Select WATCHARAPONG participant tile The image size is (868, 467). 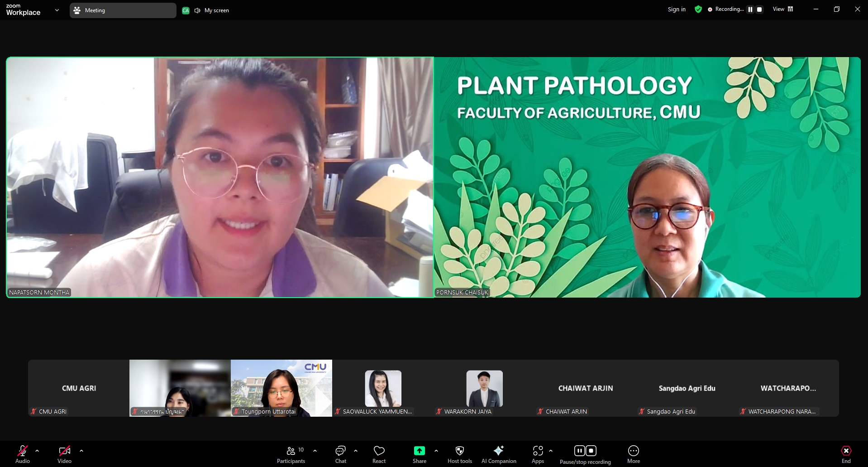coord(788,388)
